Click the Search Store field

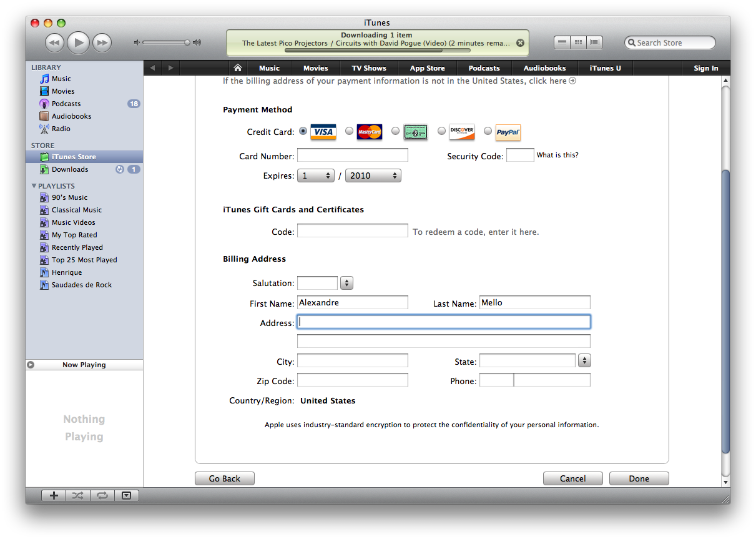(x=670, y=42)
